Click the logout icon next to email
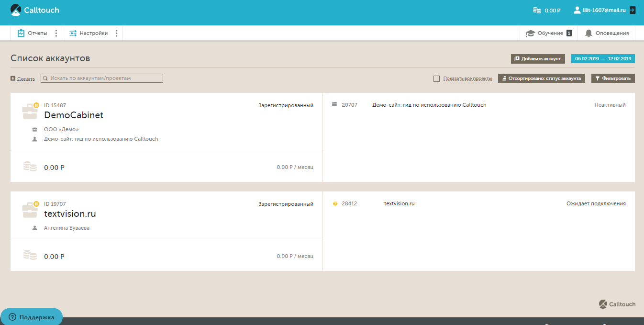Viewport: 644px width, 325px height. click(633, 10)
